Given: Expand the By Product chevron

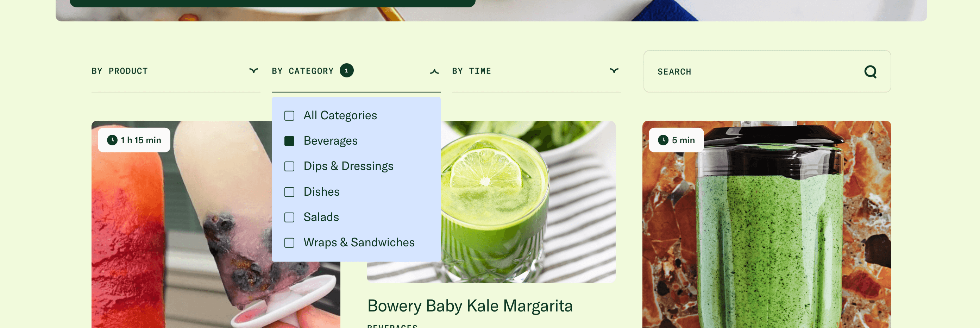Looking at the screenshot, I should point(253,71).
